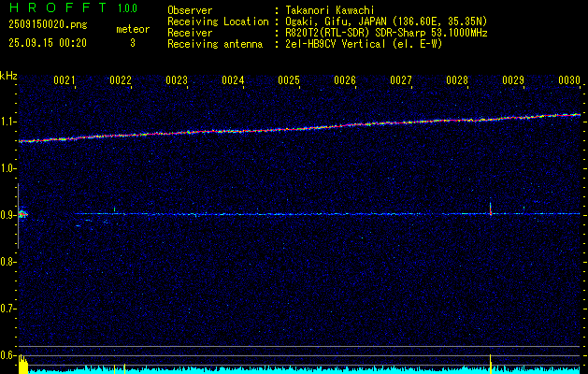Click the small echo spike near 0022
The width and height of the screenshot is (588, 374).
[114, 209]
